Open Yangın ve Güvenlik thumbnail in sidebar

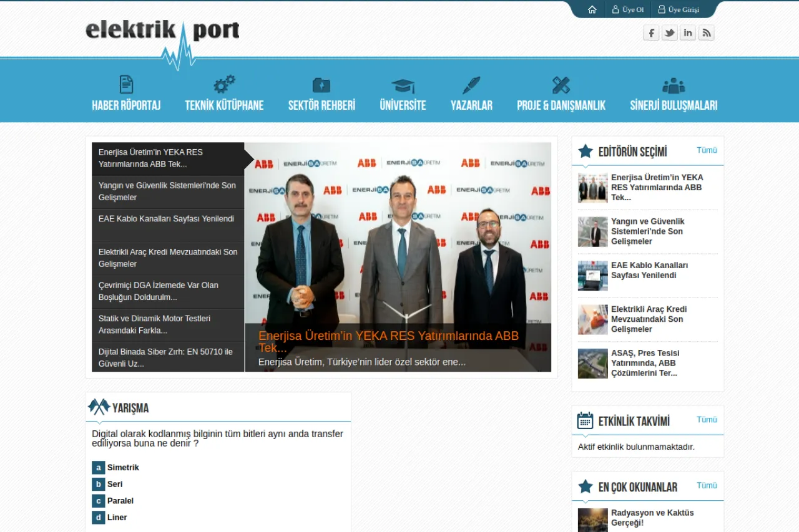[592, 232]
